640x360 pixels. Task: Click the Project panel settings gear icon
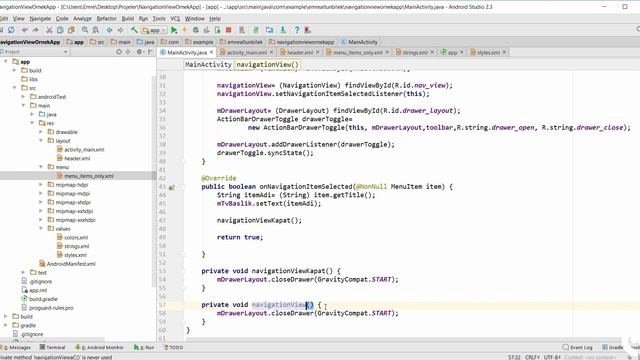click(139, 52)
